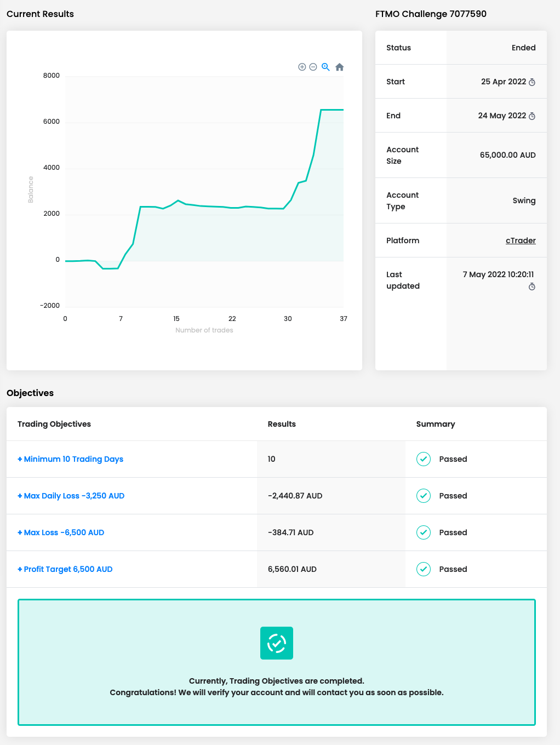Click the Results column header
This screenshot has height=745, width=560.
click(x=282, y=424)
